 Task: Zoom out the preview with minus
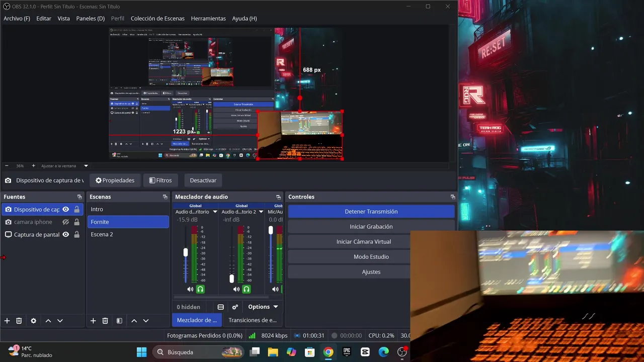pyautogui.click(x=7, y=166)
